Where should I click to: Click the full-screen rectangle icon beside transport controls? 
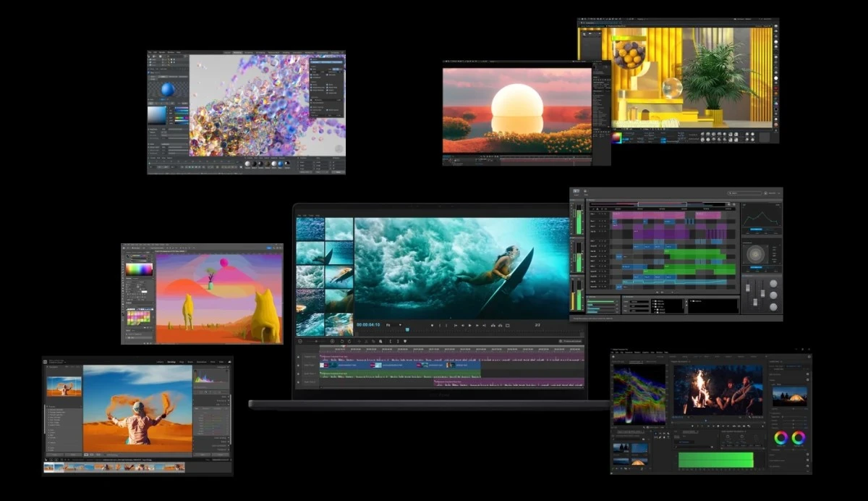click(x=507, y=326)
